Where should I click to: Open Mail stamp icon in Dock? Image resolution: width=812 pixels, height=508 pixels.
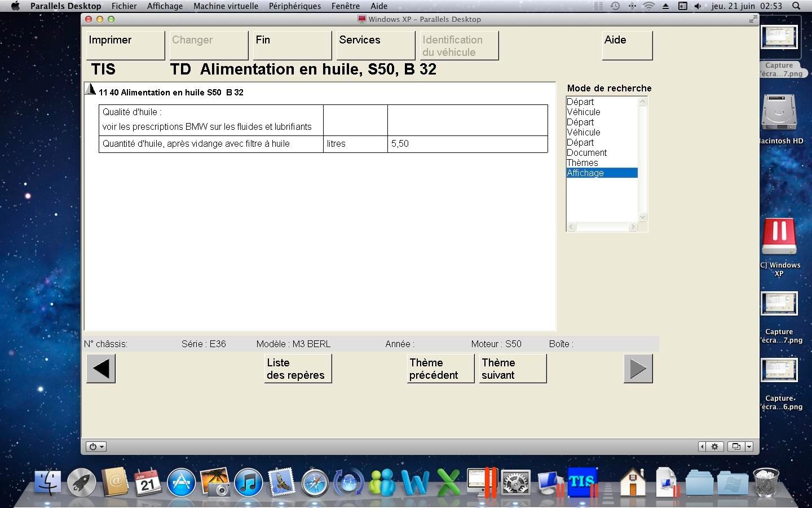(281, 483)
